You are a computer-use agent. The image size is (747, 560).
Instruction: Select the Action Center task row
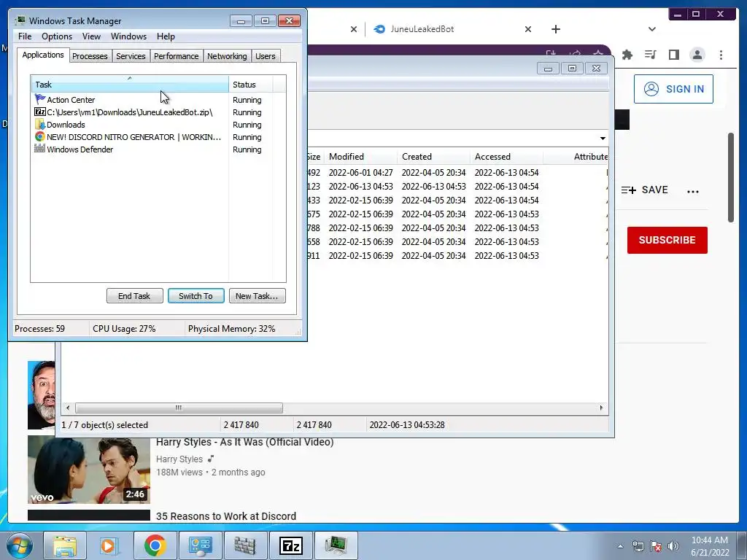pos(158,100)
